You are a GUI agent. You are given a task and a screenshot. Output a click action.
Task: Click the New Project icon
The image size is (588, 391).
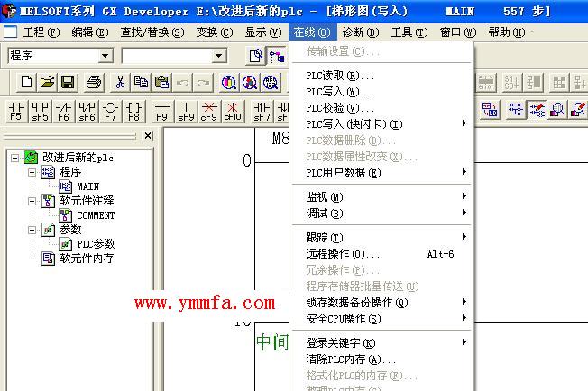point(25,82)
